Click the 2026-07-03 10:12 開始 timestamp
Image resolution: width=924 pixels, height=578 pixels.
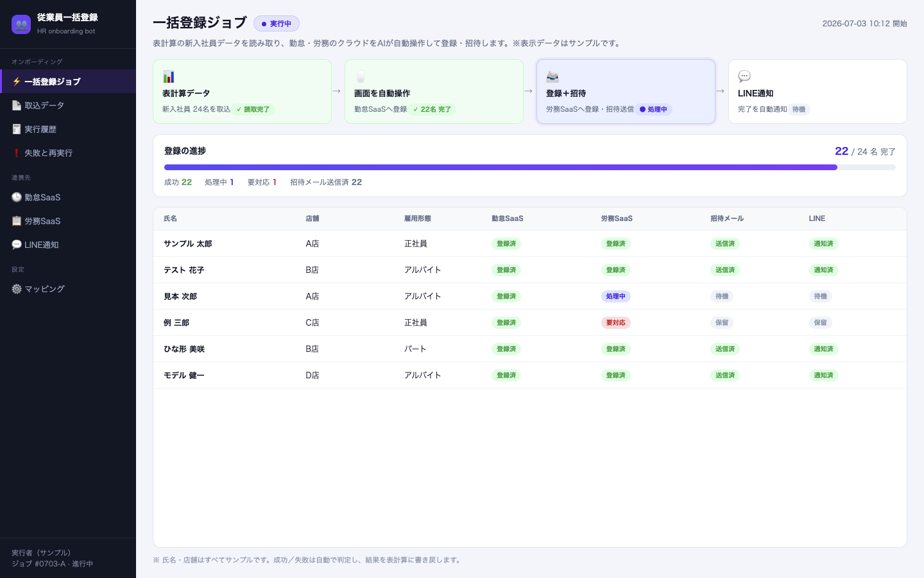865,24
